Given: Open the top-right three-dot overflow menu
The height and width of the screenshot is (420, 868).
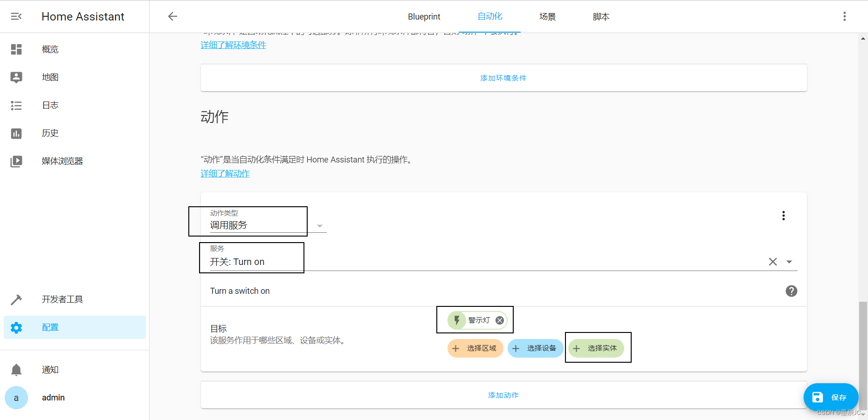Looking at the screenshot, I should [x=844, y=16].
